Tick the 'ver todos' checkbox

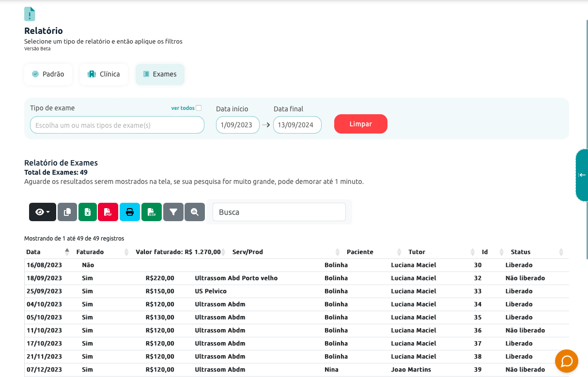(x=199, y=108)
